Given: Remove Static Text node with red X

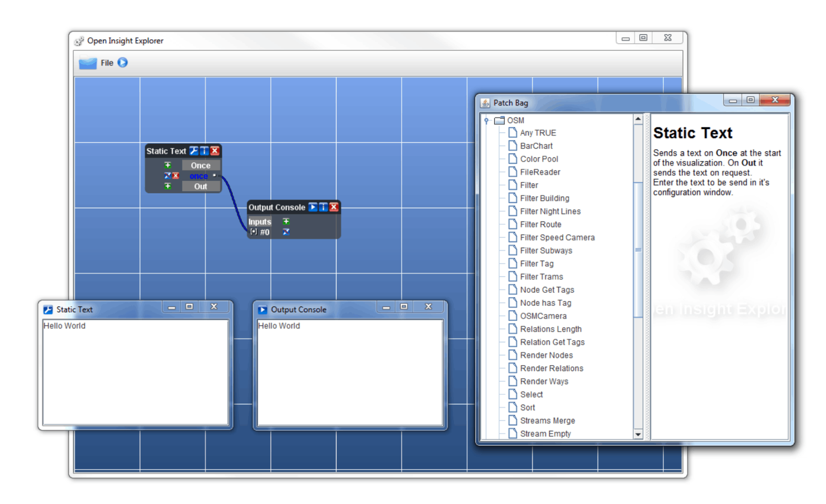Looking at the screenshot, I should (x=215, y=151).
